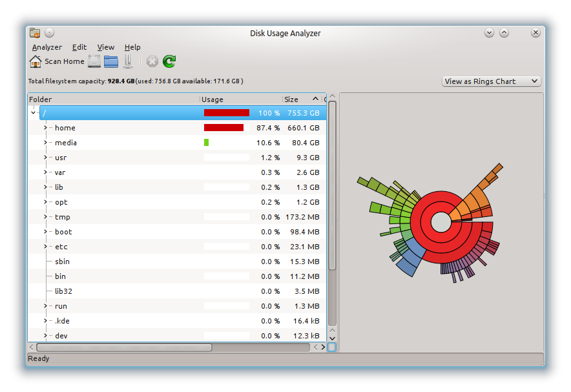Click the green Refresh icon
Screen dimensions: 571x392
pos(169,61)
